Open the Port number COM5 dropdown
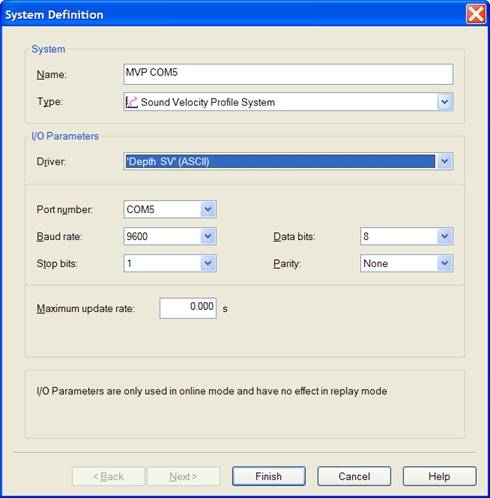 208,209
